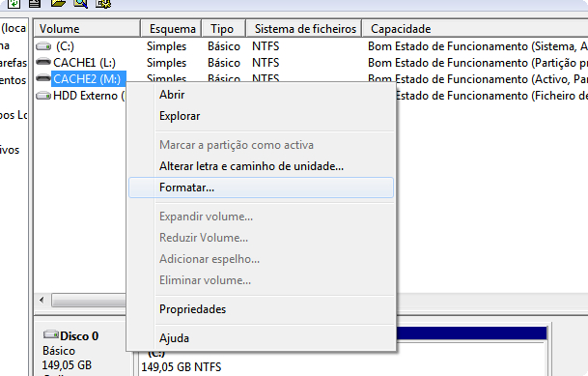
Task: Sort by the Capacidade column header
Action: coord(475,29)
